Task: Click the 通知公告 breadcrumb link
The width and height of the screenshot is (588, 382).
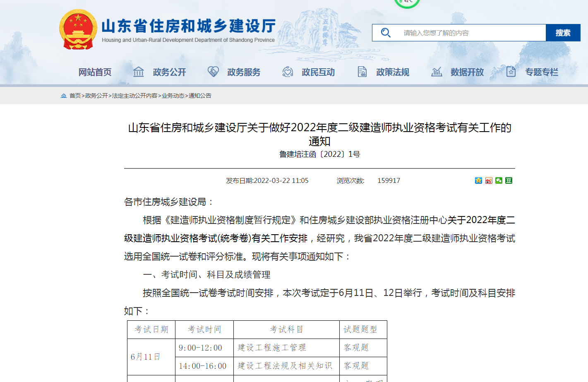Action: click(x=200, y=96)
